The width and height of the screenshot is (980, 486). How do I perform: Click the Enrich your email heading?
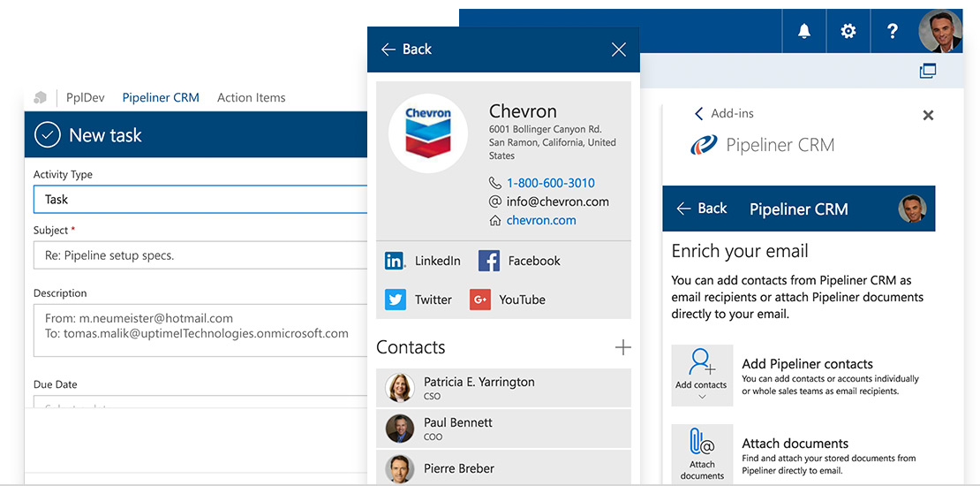pyautogui.click(x=740, y=252)
